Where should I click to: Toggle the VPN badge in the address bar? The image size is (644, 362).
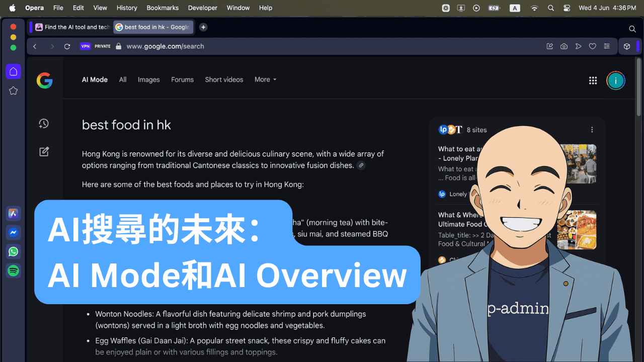point(85,46)
